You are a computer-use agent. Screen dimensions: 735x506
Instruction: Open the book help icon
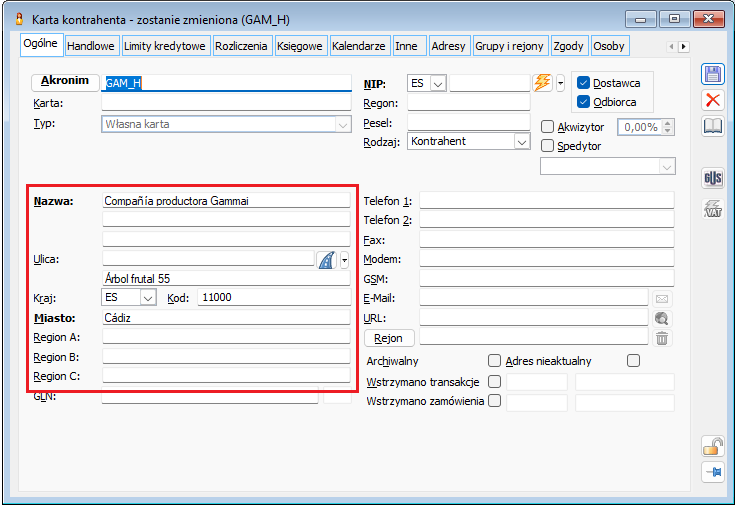click(713, 126)
